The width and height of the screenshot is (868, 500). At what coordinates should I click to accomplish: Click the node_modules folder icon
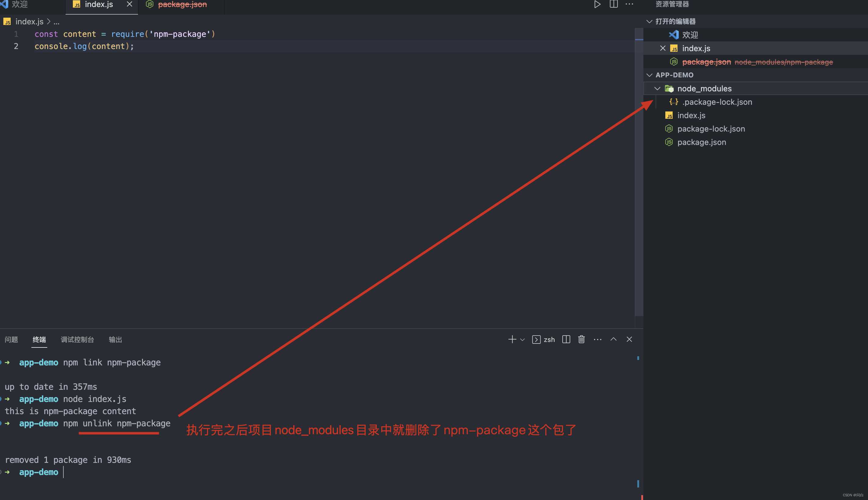click(x=669, y=89)
